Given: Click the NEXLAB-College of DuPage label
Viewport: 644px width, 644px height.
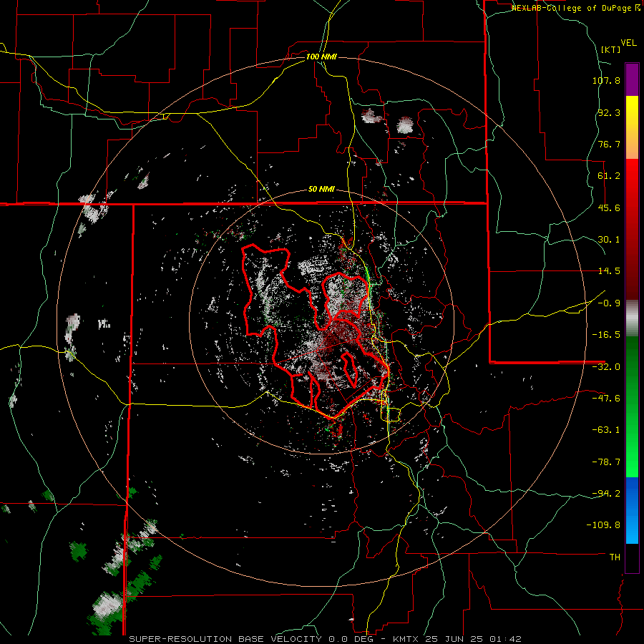Looking at the screenshot, I should [572, 8].
